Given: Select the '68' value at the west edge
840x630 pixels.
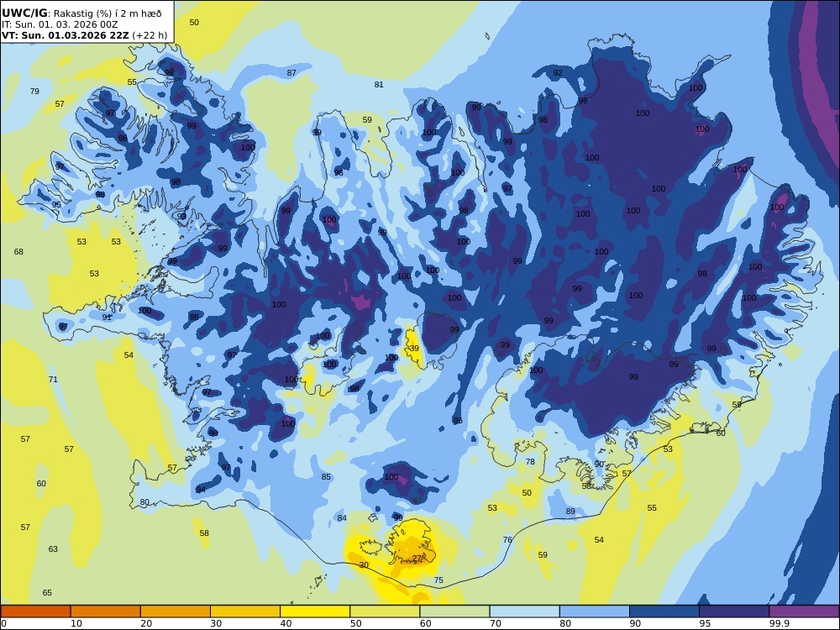Looking at the screenshot, I should tap(18, 252).
